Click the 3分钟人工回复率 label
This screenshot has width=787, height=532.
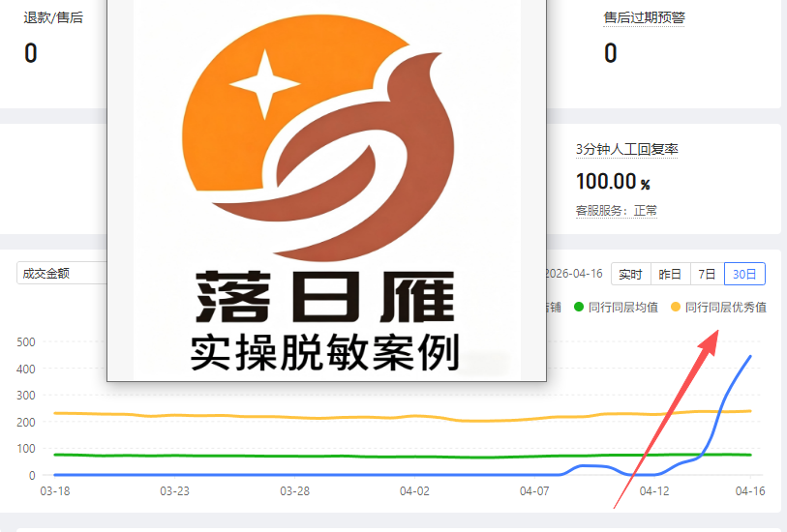[627, 149]
